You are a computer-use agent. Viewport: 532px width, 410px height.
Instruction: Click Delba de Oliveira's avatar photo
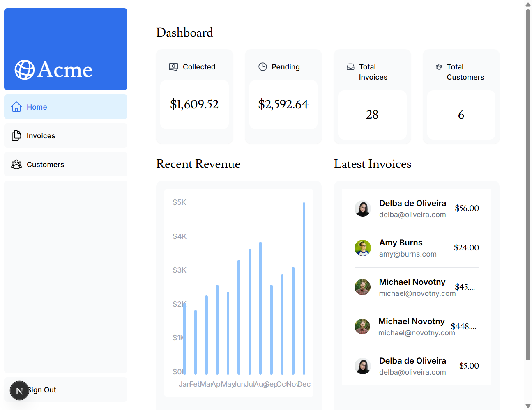(x=363, y=208)
